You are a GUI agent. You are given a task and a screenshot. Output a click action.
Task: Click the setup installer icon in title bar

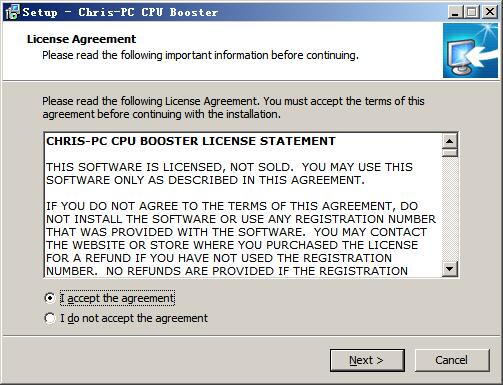(x=13, y=12)
